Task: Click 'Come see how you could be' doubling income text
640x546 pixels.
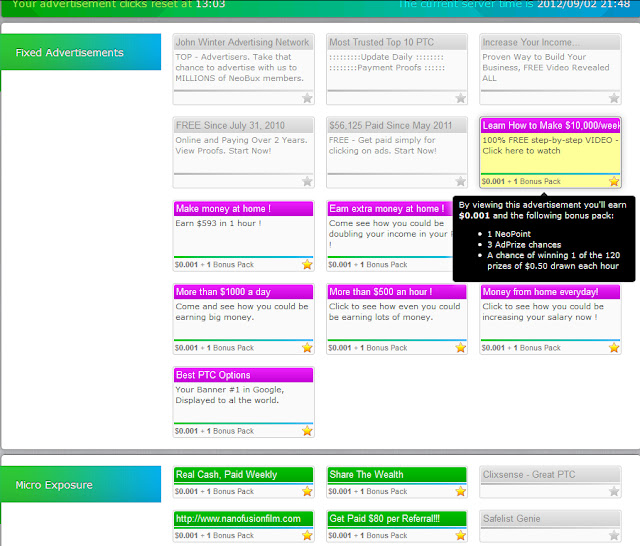Action: pyautogui.click(x=387, y=223)
